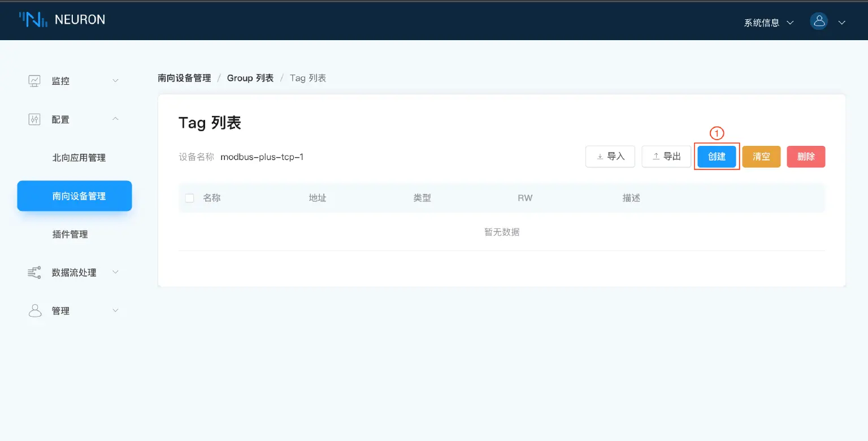Expand the 监控 sidebar section chevron
868x441 pixels.
115,81
